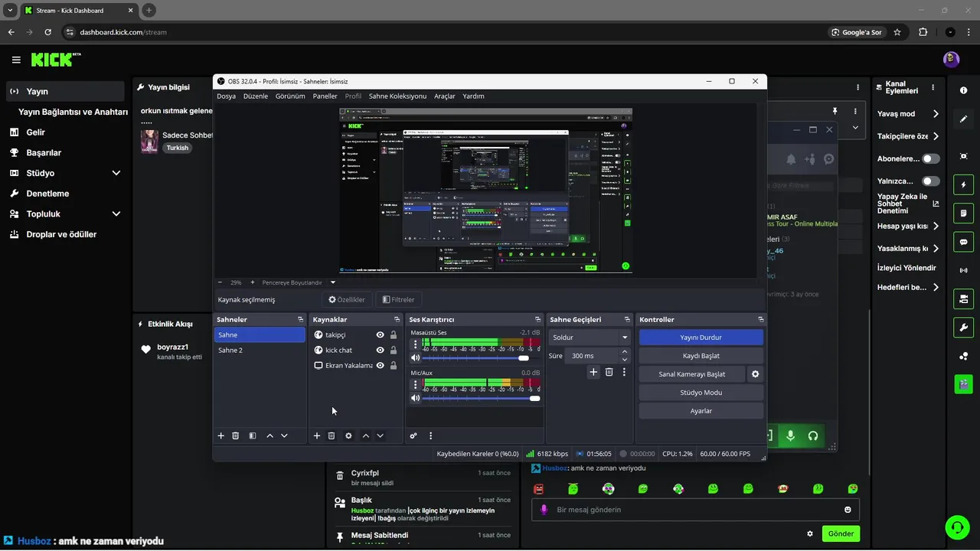
Task: Open emoji picker in chat message box
Action: coord(848,510)
